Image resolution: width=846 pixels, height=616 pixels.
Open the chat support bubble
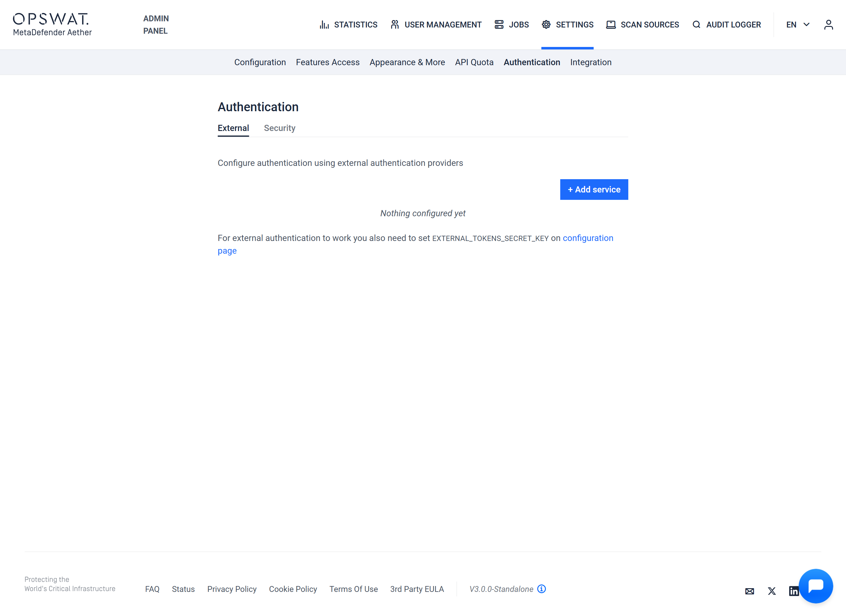point(815,585)
